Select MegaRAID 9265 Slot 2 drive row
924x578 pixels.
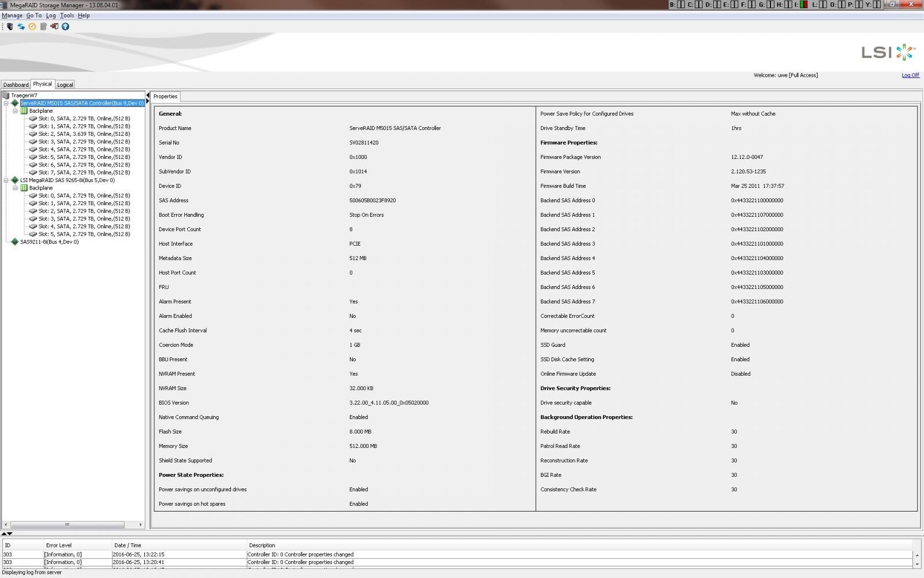84,211
